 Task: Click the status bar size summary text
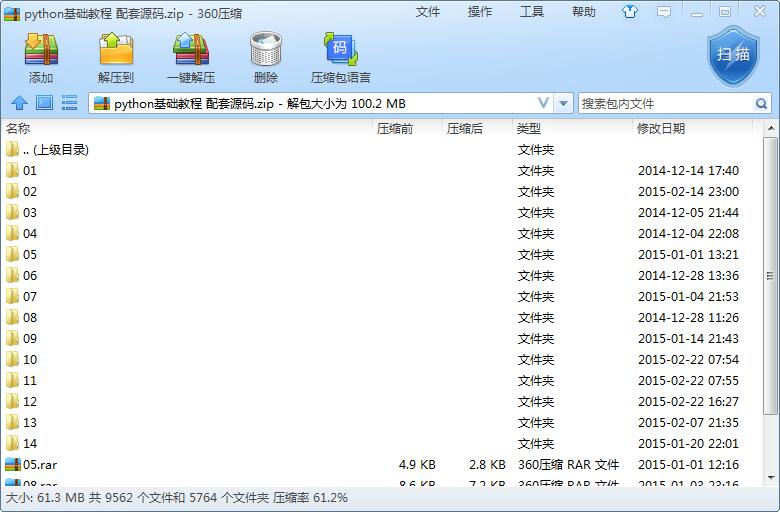[x=177, y=498]
